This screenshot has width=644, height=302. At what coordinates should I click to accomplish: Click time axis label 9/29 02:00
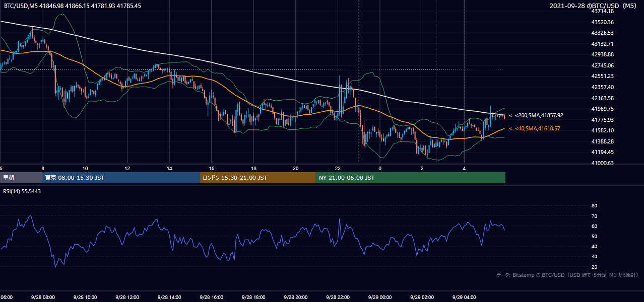[422, 297]
